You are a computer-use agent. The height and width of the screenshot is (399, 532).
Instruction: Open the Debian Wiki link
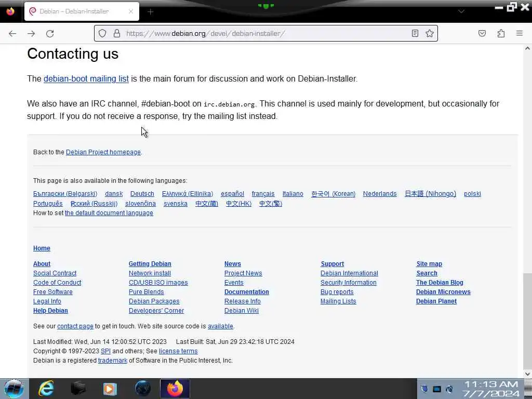click(242, 311)
